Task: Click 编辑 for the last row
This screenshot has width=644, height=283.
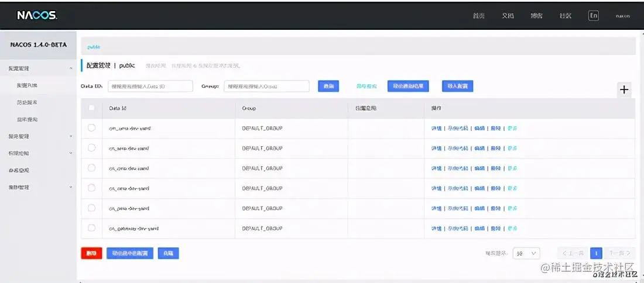Action: (479, 229)
